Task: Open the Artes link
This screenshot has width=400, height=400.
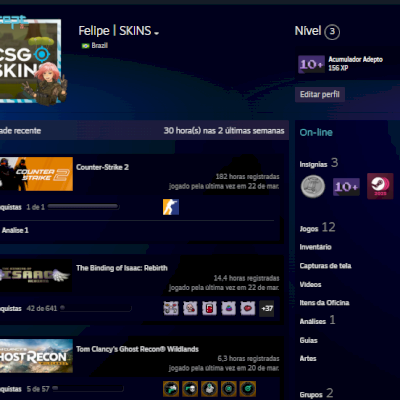Action: tap(308, 359)
